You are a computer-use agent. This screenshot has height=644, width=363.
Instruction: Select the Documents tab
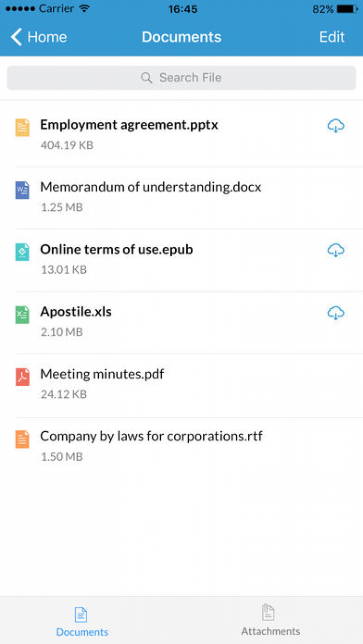[x=82, y=621]
